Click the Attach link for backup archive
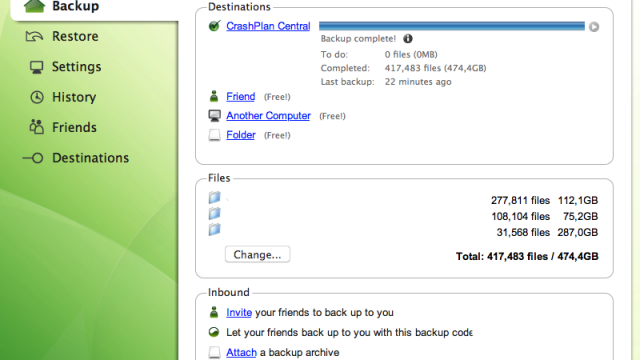Screen dimensions: 640x360 pyautogui.click(x=241, y=353)
